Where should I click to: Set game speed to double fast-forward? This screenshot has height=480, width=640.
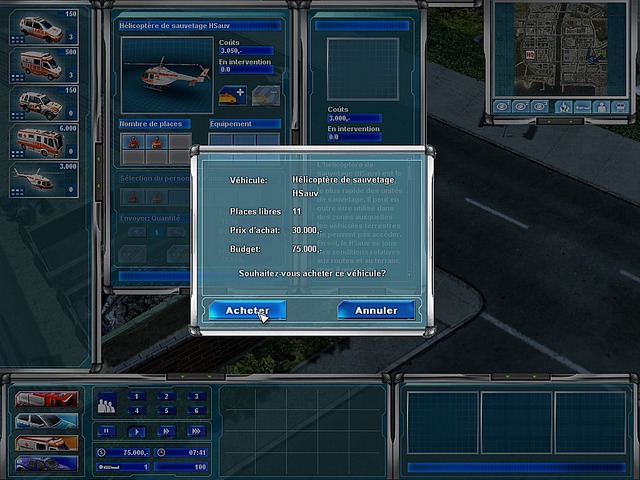coord(166,431)
